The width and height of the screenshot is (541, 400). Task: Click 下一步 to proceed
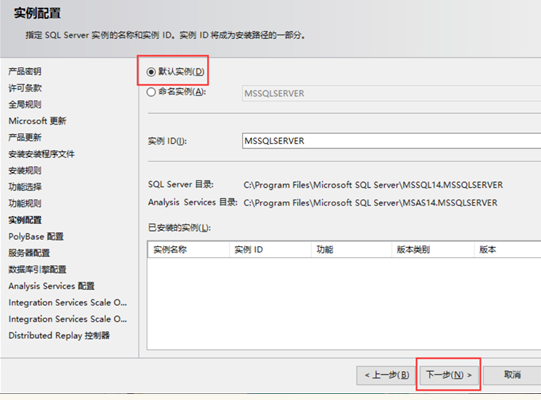(x=449, y=375)
